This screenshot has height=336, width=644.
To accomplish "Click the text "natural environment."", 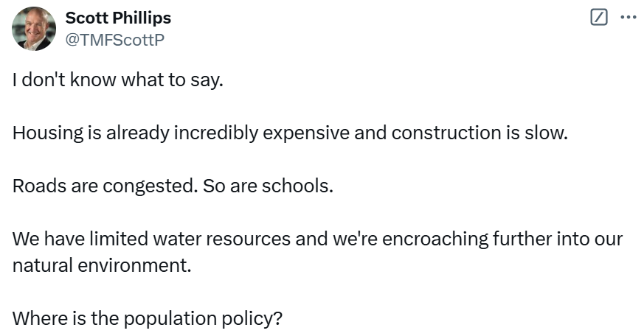I will coord(102,265).
